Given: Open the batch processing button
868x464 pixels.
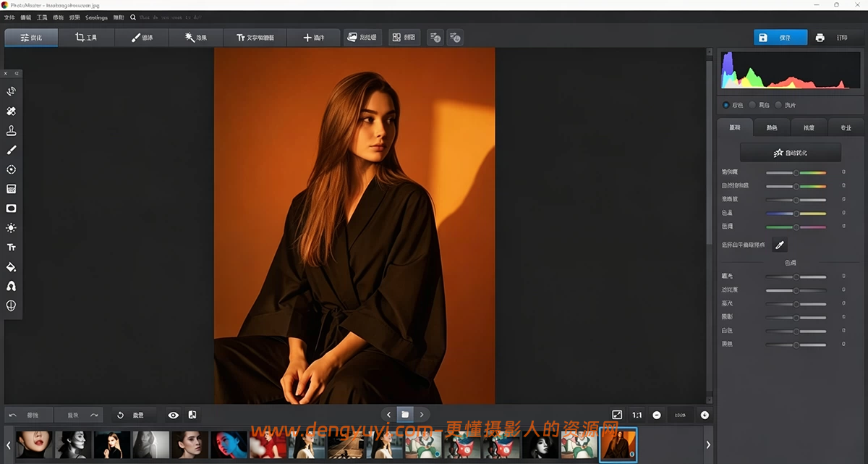Looking at the screenshot, I should pyautogui.click(x=362, y=38).
